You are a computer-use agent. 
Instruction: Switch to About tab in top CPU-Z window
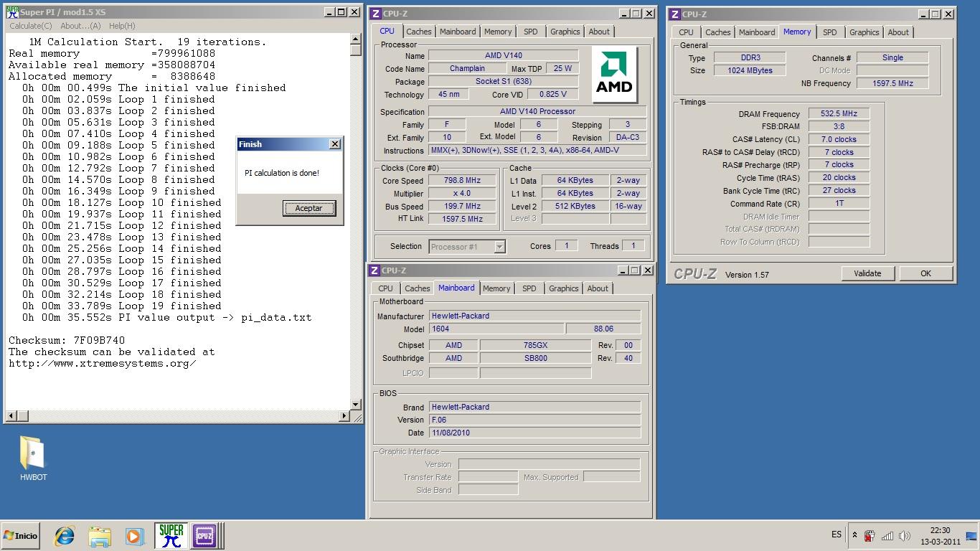coord(599,32)
